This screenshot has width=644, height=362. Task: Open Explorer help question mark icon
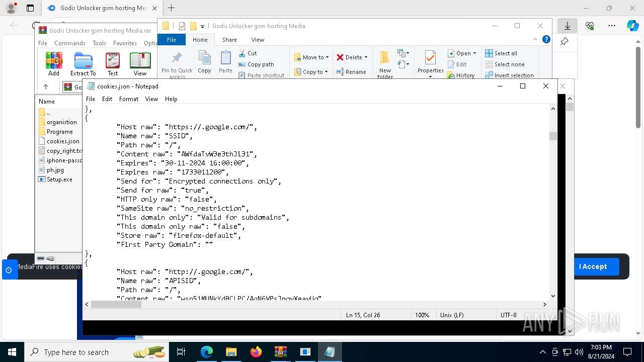coord(546,39)
